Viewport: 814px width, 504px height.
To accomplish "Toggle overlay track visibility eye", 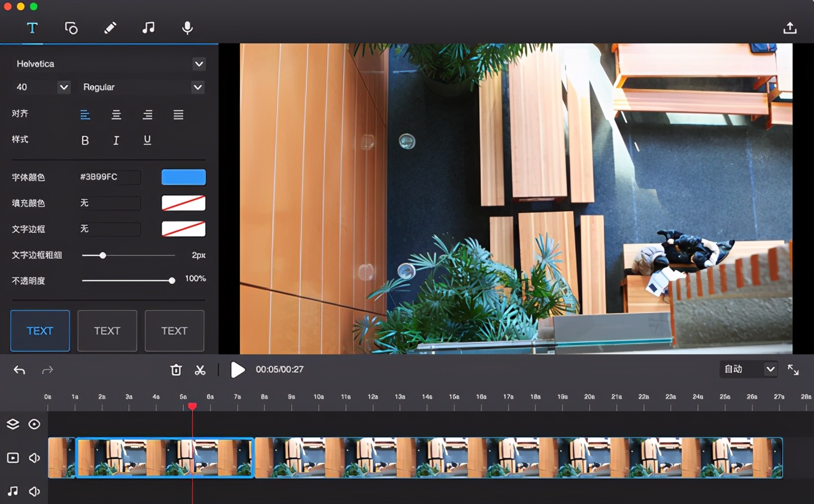I will [x=35, y=424].
